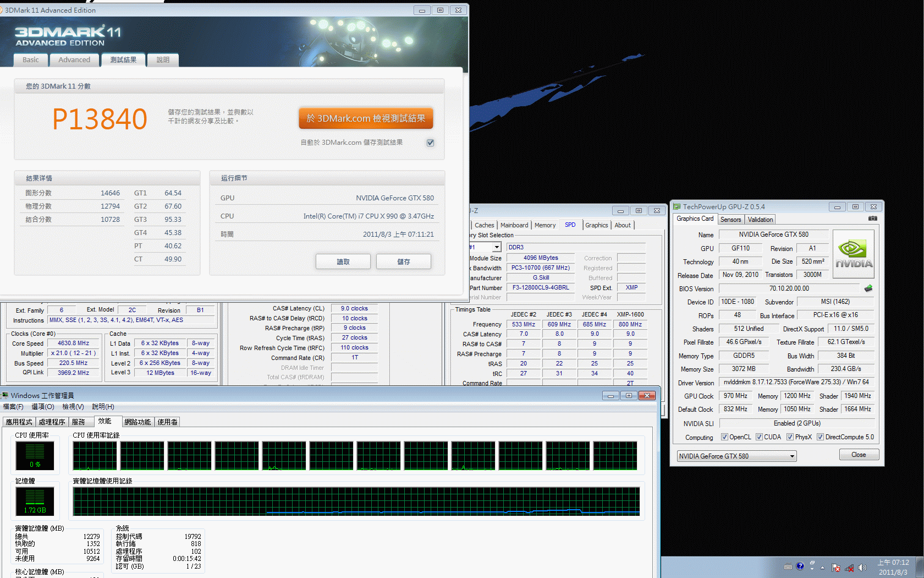Open the GPU selector dropdown in GPU-Z
The image size is (924, 578).
click(736, 456)
